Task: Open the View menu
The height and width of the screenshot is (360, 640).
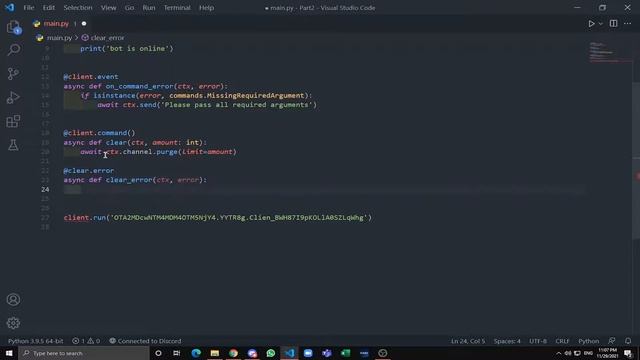Action: [x=109, y=8]
